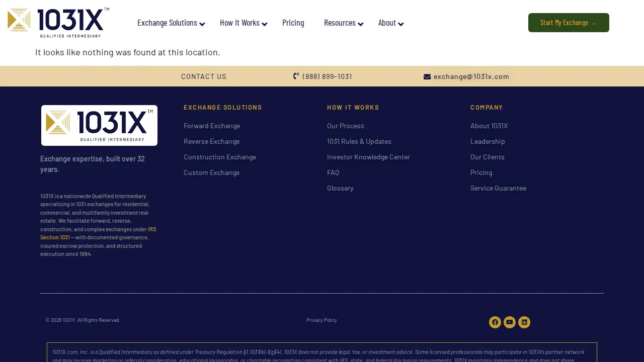Click the 1031X footer logo
The image size is (644, 362).
pos(99,125)
